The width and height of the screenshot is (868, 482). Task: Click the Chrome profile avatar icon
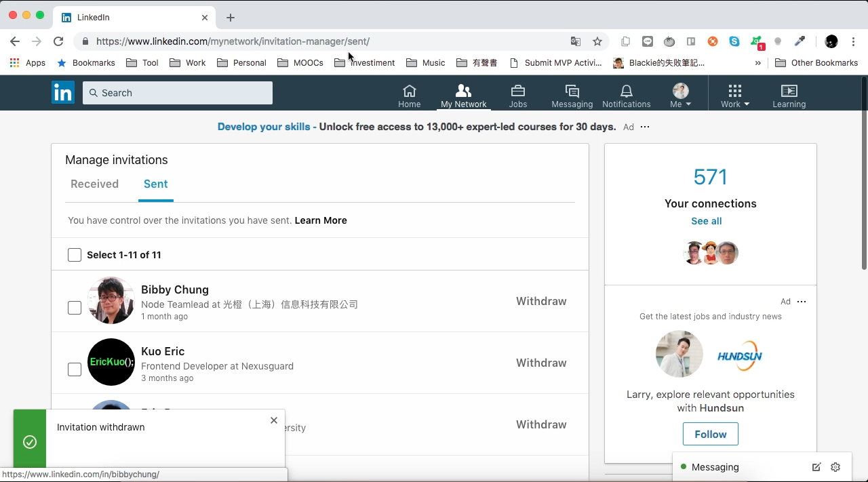pyautogui.click(x=831, y=41)
